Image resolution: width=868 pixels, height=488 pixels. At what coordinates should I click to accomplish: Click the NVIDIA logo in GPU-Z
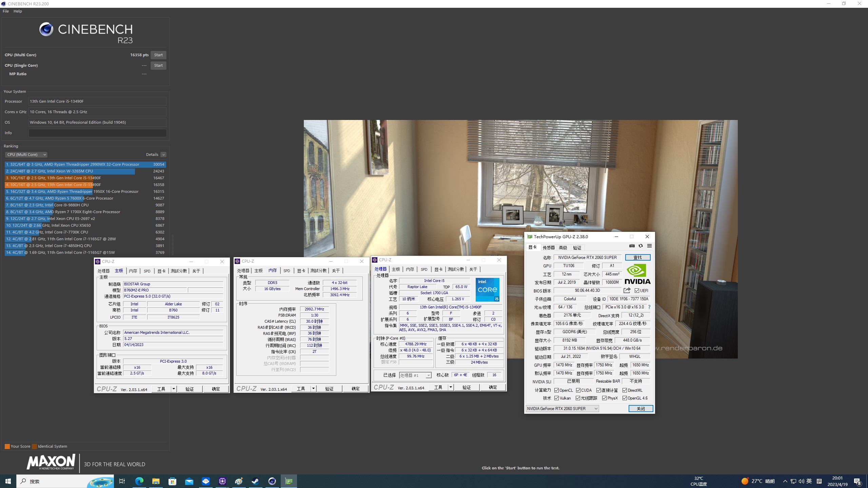click(637, 274)
